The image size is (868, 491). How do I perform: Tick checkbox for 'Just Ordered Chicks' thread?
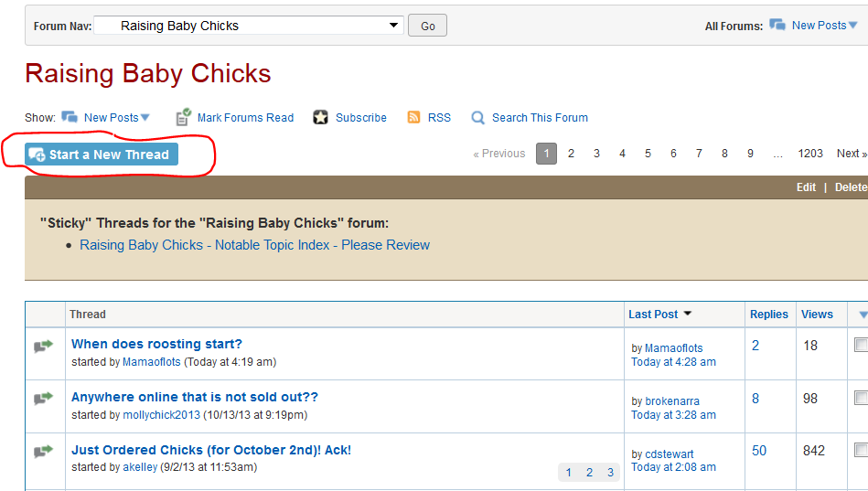(861, 450)
